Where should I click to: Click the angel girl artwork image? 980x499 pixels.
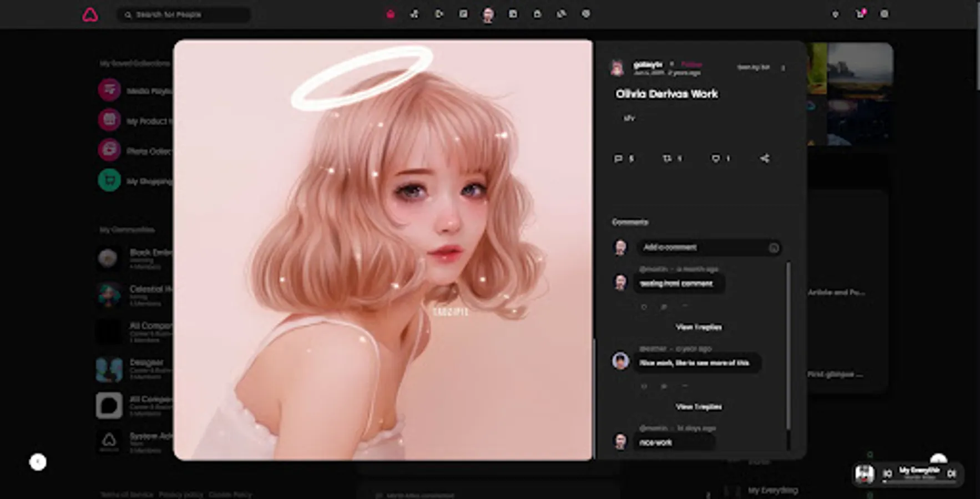coord(383,249)
